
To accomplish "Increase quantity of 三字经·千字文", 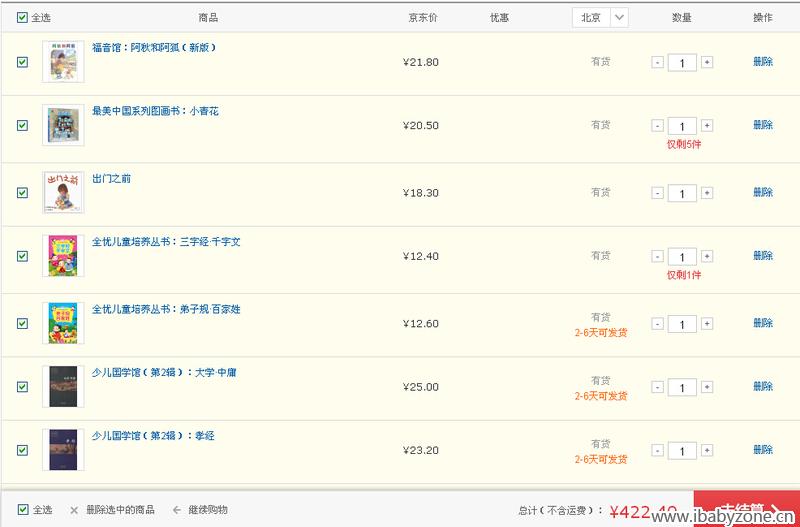I will pos(707,256).
